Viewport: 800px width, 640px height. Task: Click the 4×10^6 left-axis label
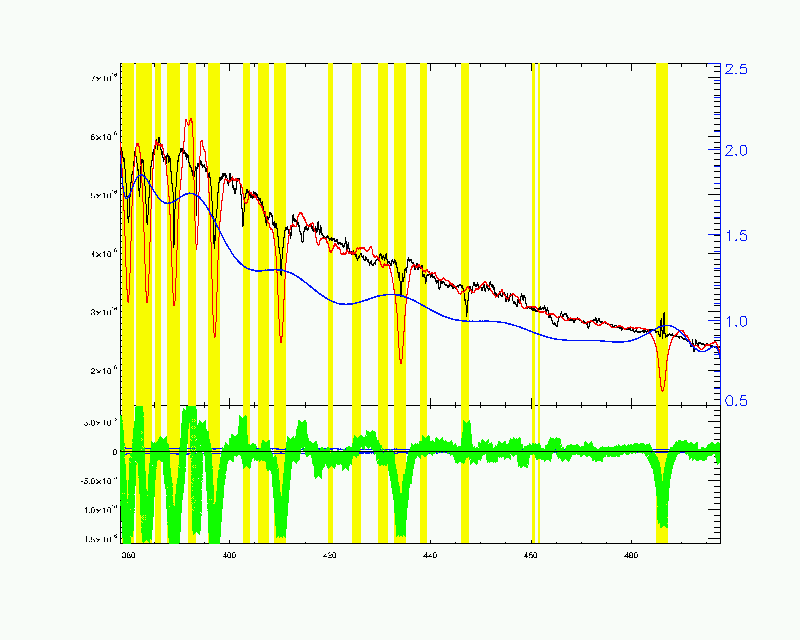pos(104,254)
